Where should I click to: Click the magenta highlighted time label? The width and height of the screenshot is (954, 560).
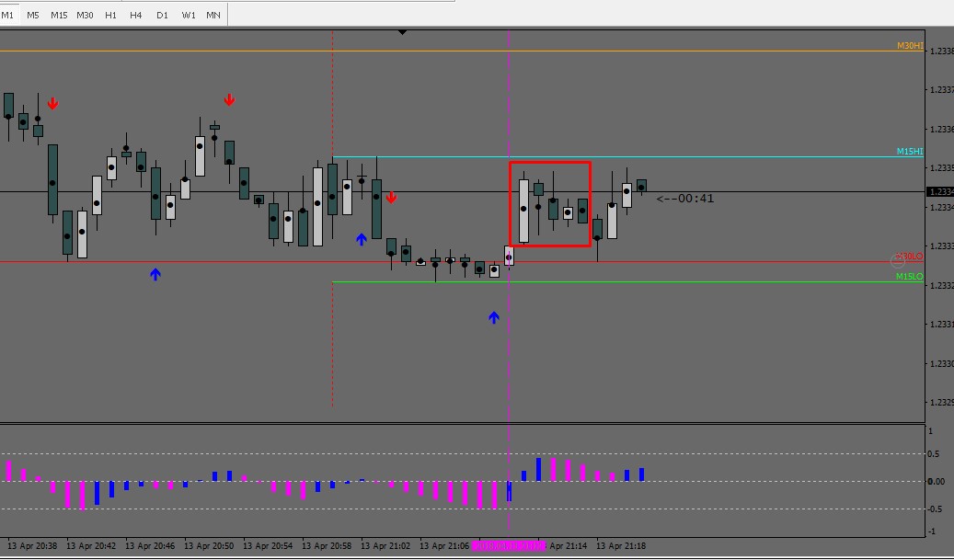tap(510, 546)
